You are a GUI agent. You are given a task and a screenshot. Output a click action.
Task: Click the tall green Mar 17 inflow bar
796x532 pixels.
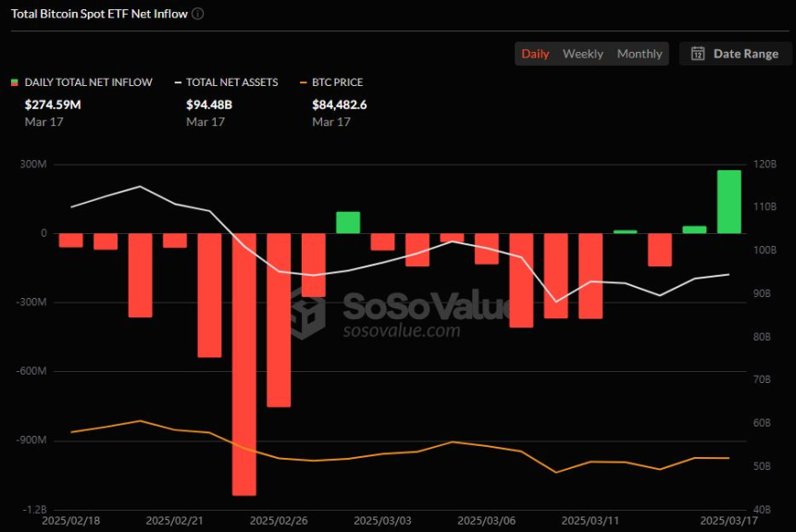coord(729,202)
